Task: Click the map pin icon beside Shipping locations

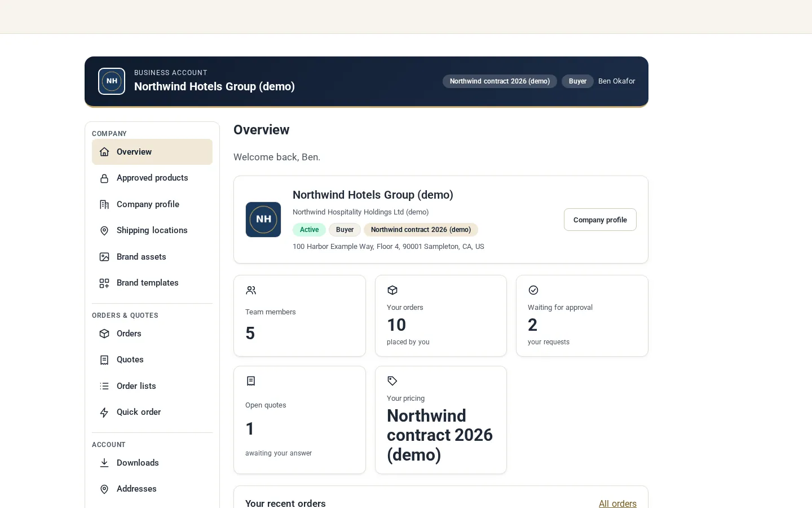Action: tap(104, 231)
